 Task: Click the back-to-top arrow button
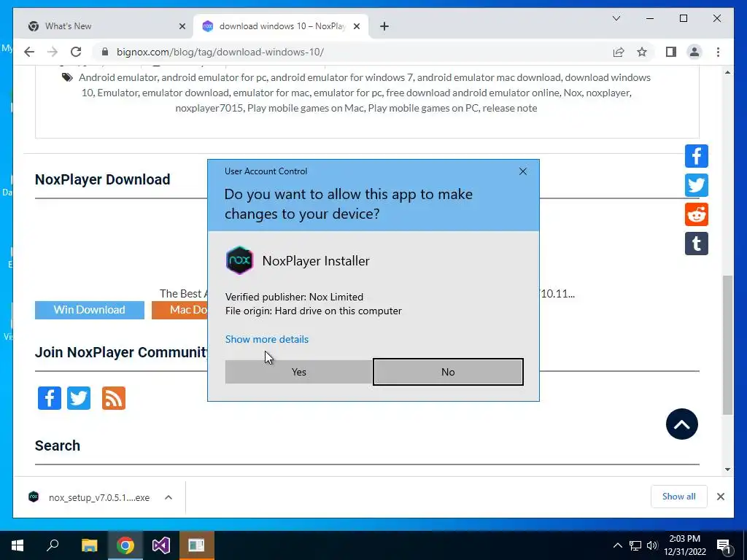pos(682,424)
